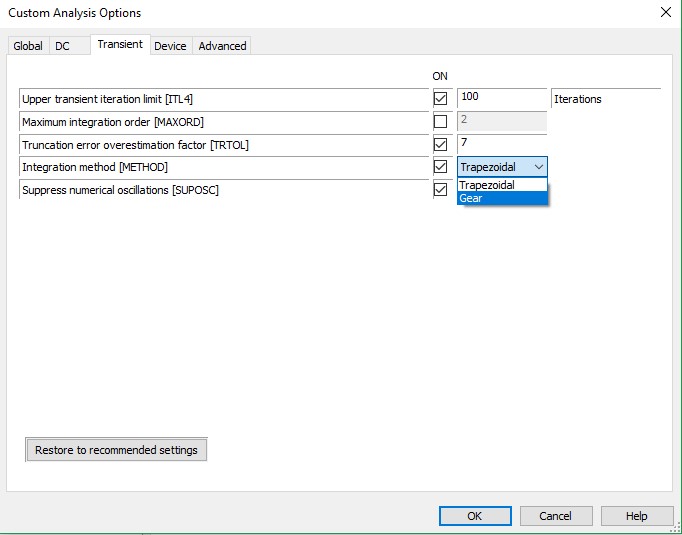682x535 pixels.
Task: Select the Device tab
Action: [x=170, y=46]
